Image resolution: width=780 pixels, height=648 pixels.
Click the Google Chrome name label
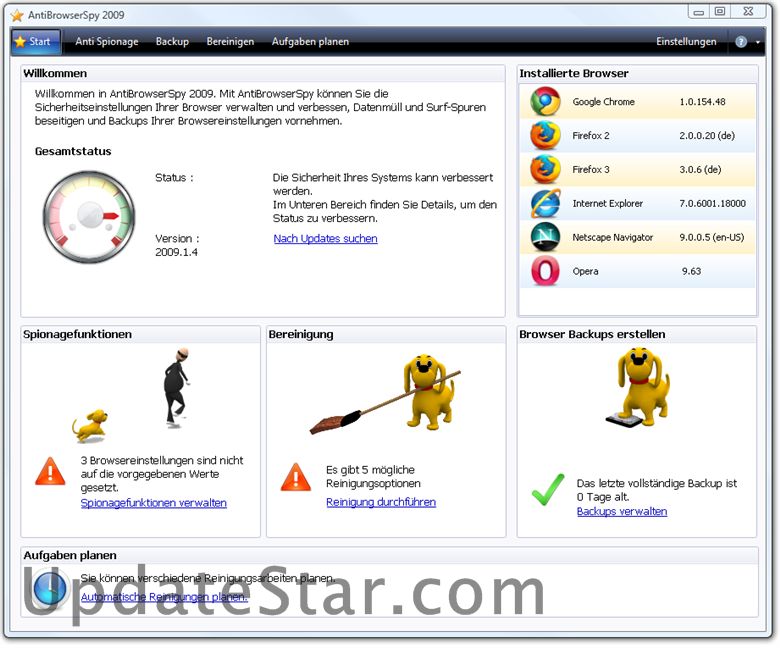[x=603, y=102]
